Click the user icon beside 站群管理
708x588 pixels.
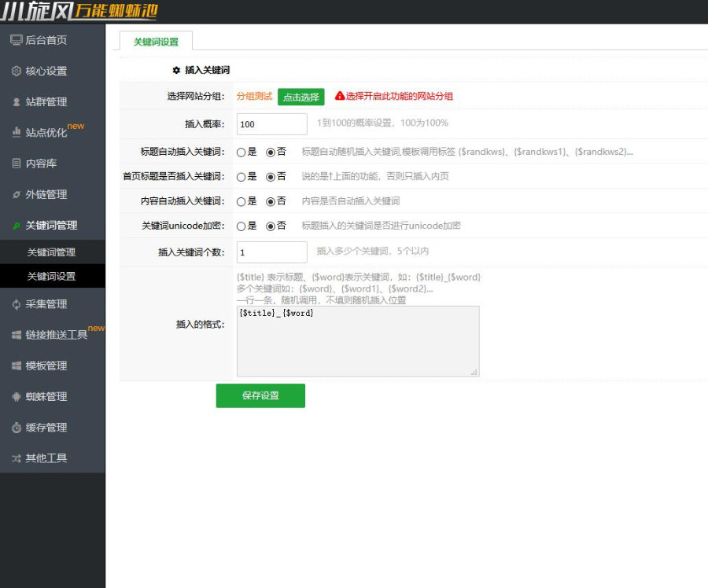pos(16,102)
